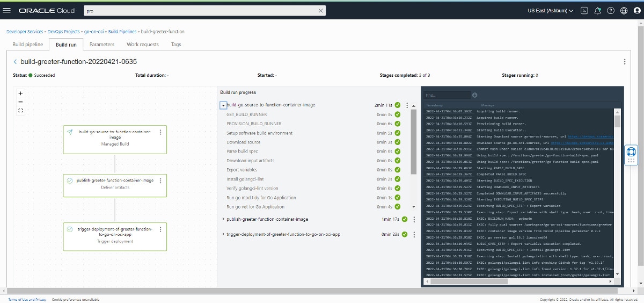
Task: Open the navigation hamburger menu
Action: pyautogui.click(x=7, y=10)
